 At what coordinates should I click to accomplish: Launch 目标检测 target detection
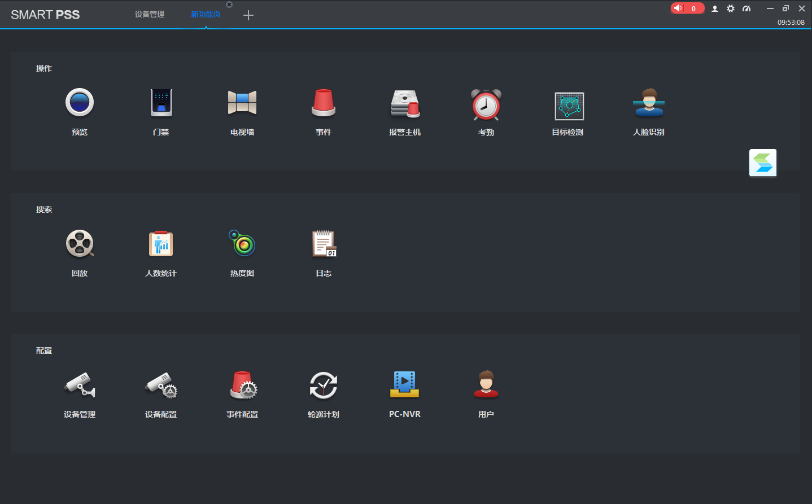coord(569,106)
